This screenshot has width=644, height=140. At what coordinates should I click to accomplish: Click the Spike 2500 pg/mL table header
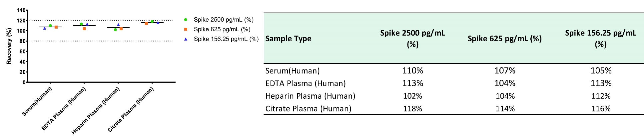pos(412,38)
